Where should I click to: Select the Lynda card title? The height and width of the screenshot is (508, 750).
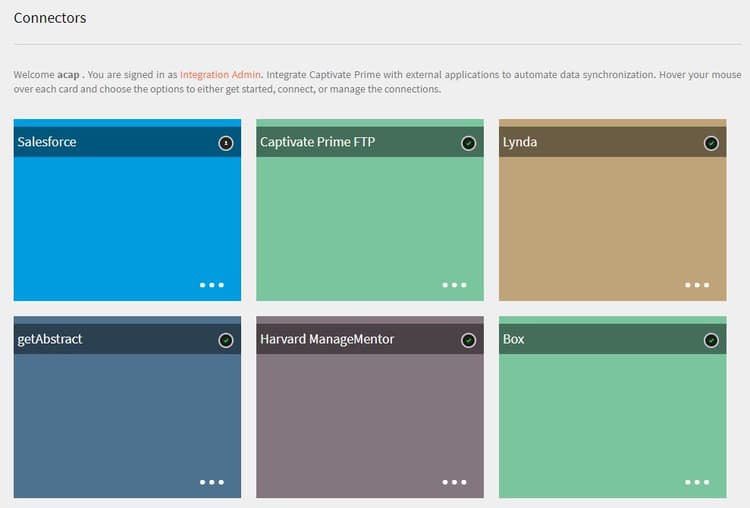pos(520,142)
